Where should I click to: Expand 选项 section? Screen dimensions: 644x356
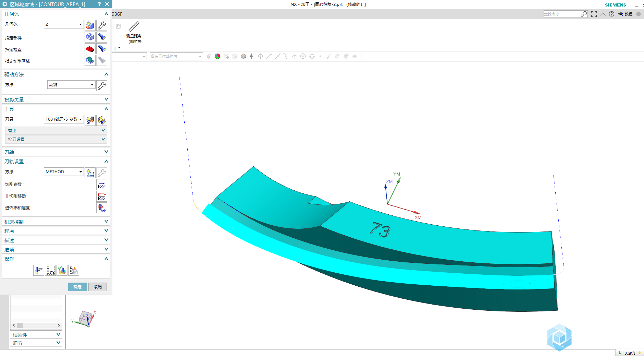click(x=56, y=249)
